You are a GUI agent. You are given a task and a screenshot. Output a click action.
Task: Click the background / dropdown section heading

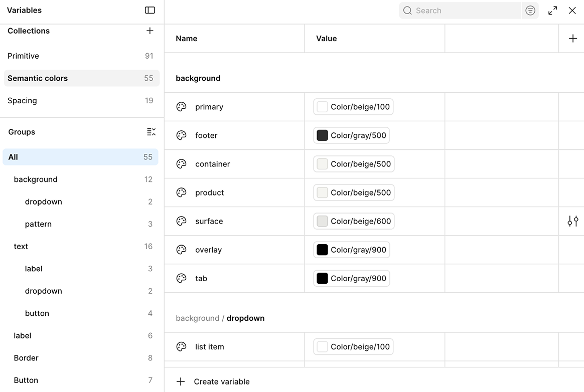click(x=220, y=318)
